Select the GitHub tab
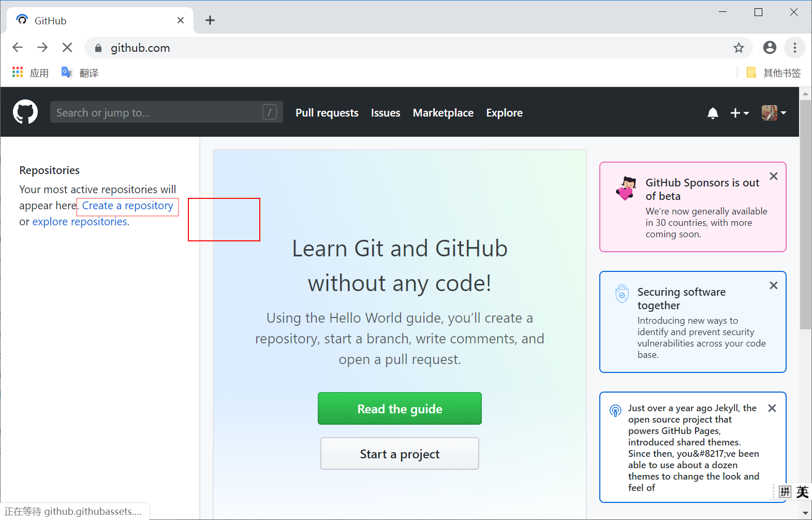This screenshot has height=520, width=812. (x=100, y=20)
